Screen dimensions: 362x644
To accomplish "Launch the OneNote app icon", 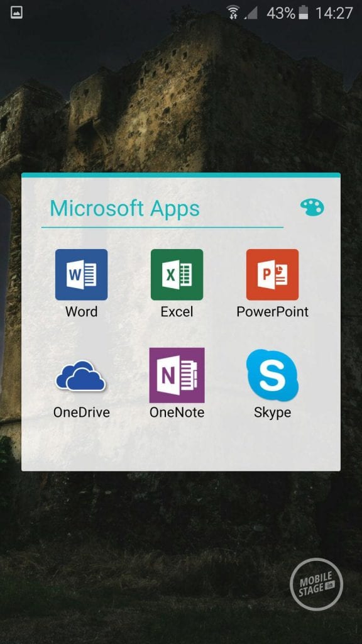I will click(177, 375).
